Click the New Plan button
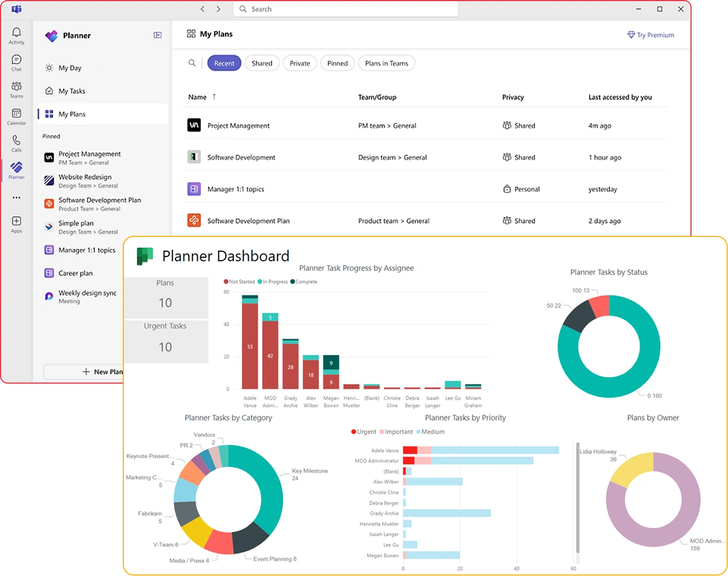728x576 pixels. pyautogui.click(x=84, y=372)
